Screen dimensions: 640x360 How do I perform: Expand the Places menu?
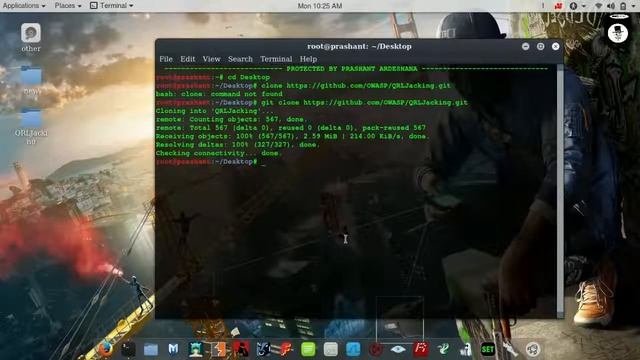coord(68,6)
